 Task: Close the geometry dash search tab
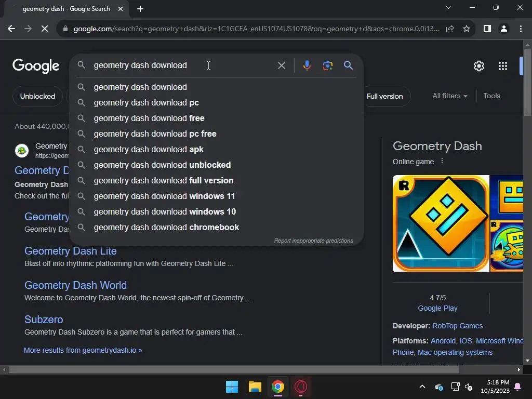121,9
